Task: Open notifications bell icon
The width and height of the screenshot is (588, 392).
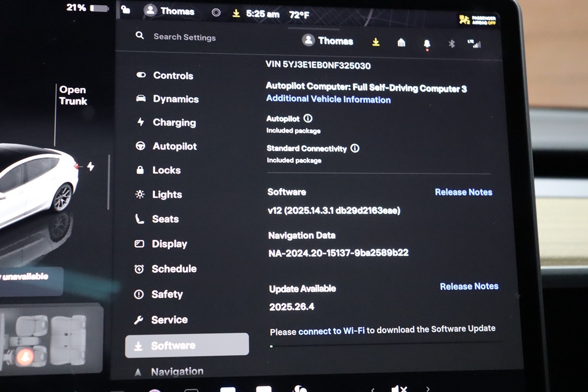Action: tap(427, 44)
